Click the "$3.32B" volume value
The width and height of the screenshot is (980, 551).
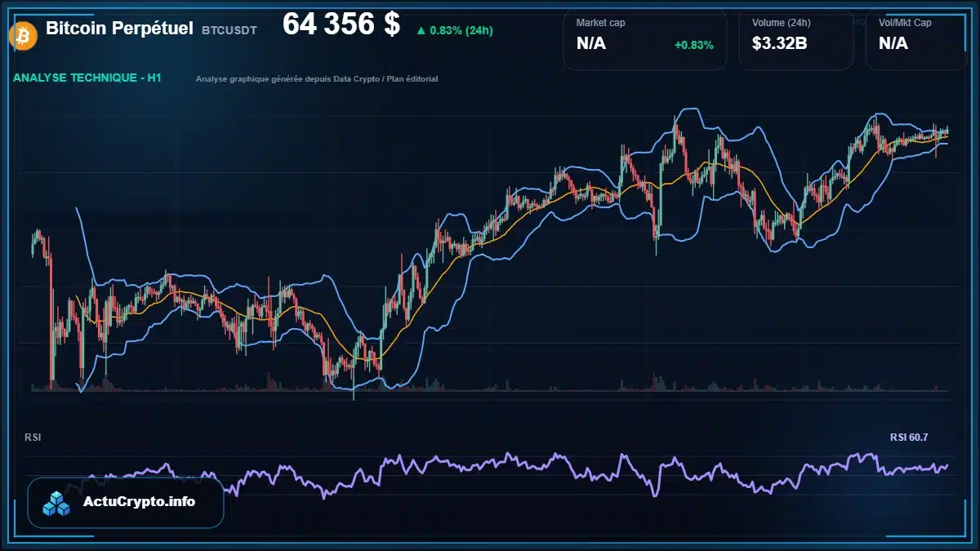(780, 44)
